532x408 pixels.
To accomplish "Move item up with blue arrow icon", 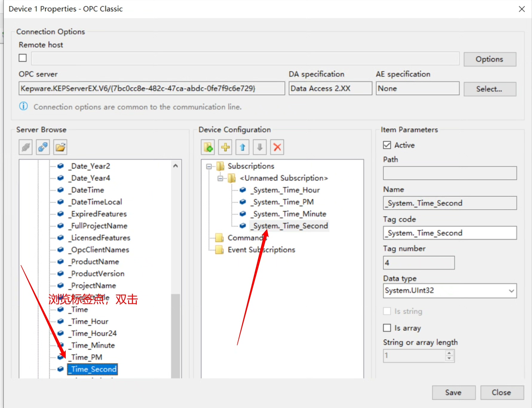I will [243, 147].
